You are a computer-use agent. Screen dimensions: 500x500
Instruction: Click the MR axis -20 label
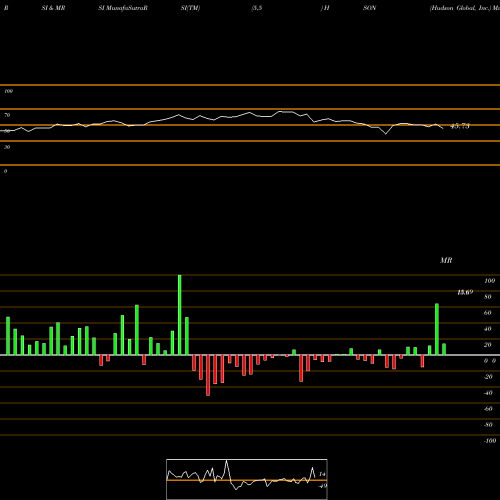488,377
